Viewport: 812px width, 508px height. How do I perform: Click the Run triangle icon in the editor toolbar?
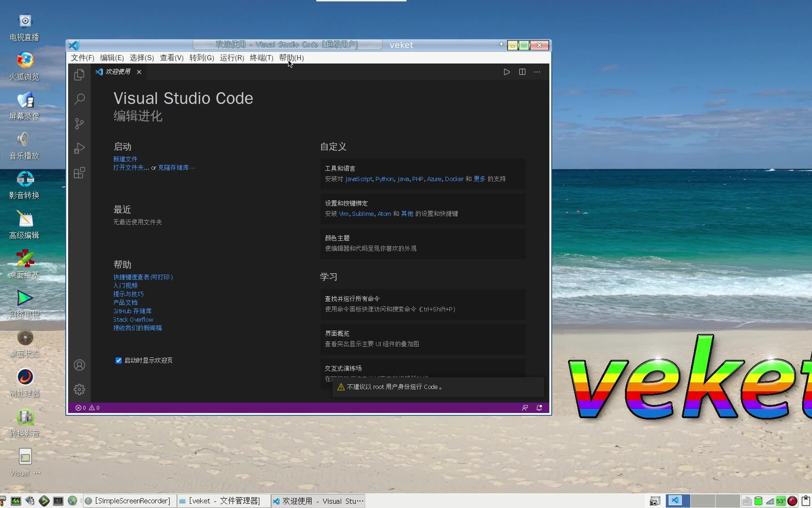[507, 72]
